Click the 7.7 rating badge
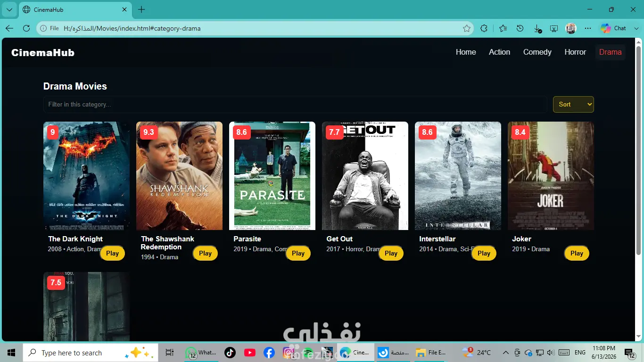 pyautogui.click(x=334, y=132)
